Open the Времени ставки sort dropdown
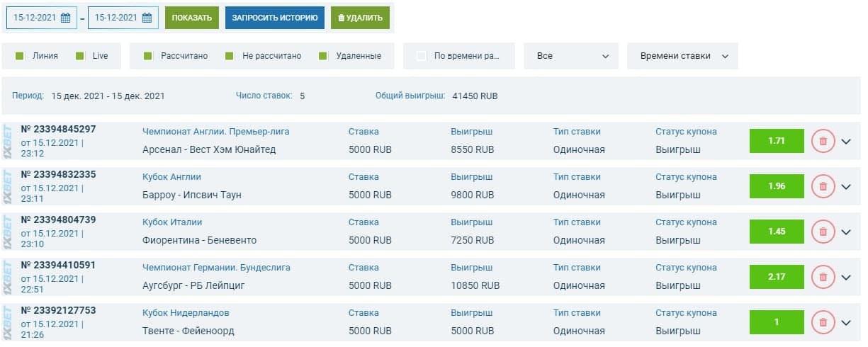Viewport: 868px width, 347px height. click(x=682, y=56)
